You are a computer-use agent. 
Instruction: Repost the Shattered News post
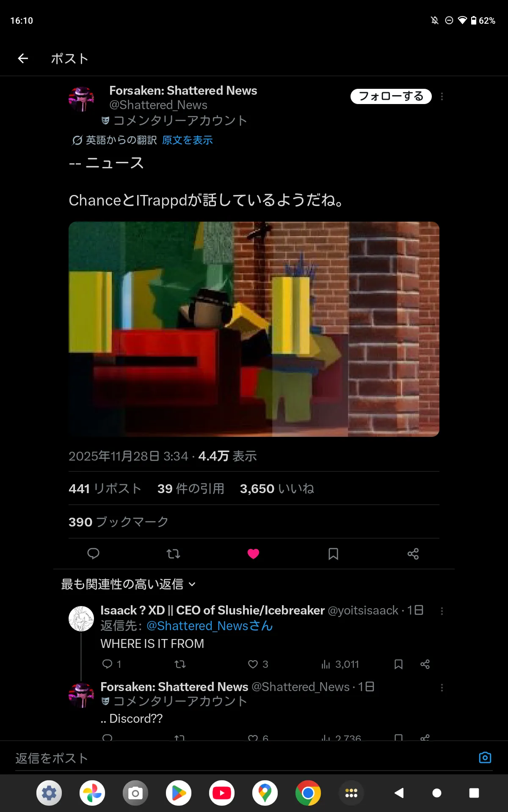click(x=173, y=554)
